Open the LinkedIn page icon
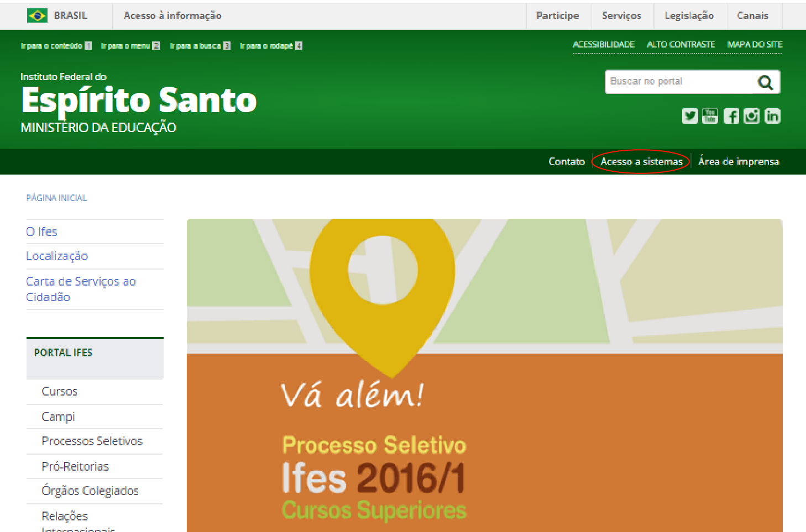806x532 pixels. tap(772, 116)
